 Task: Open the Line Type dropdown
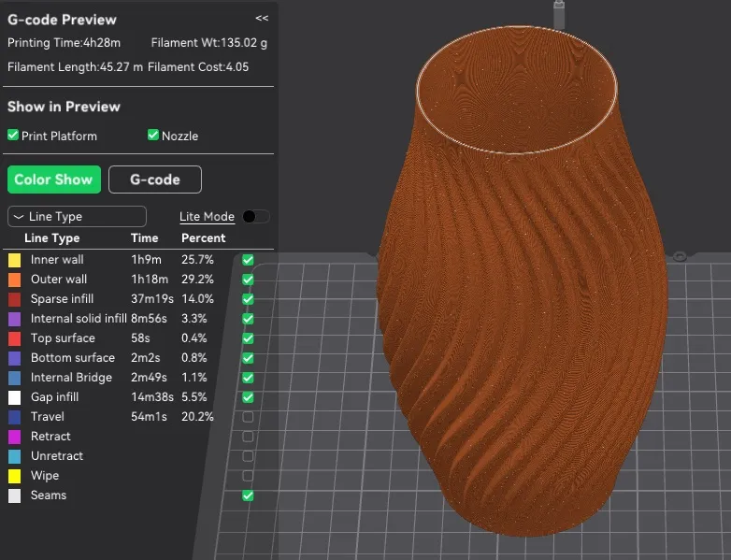(x=77, y=216)
